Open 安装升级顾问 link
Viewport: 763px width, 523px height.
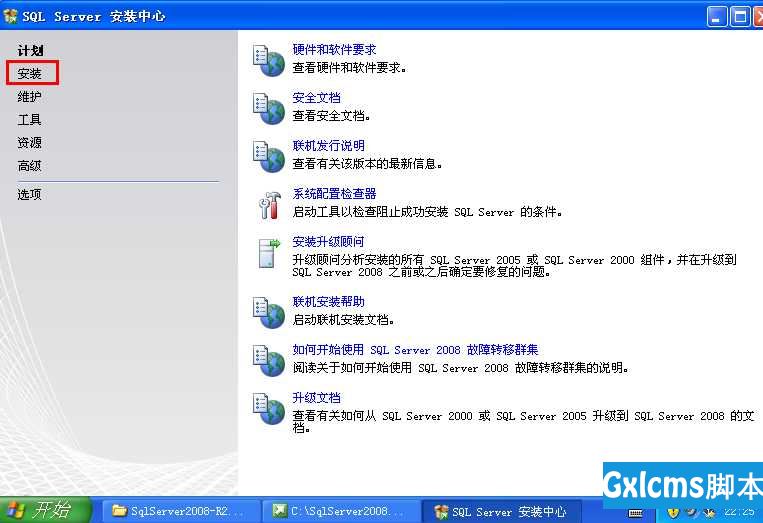coord(328,242)
